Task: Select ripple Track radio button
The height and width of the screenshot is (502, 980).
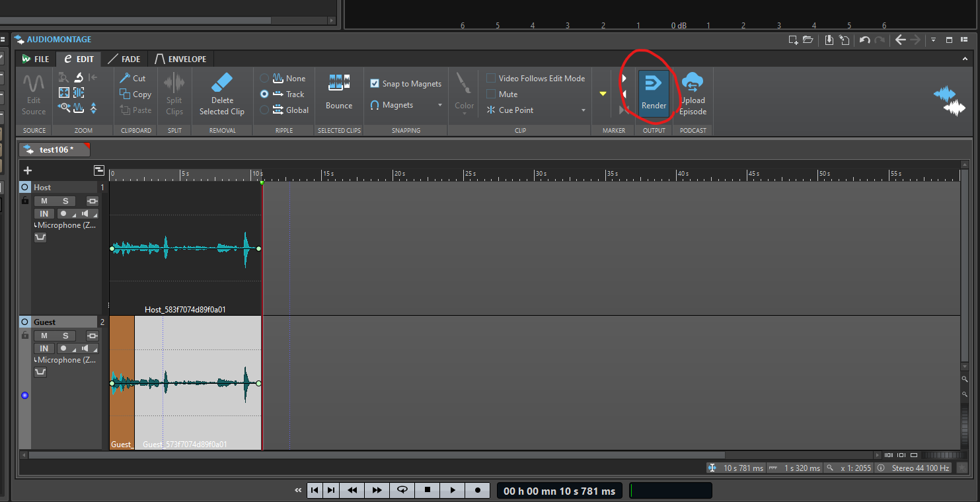Action: (x=264, y=94)
